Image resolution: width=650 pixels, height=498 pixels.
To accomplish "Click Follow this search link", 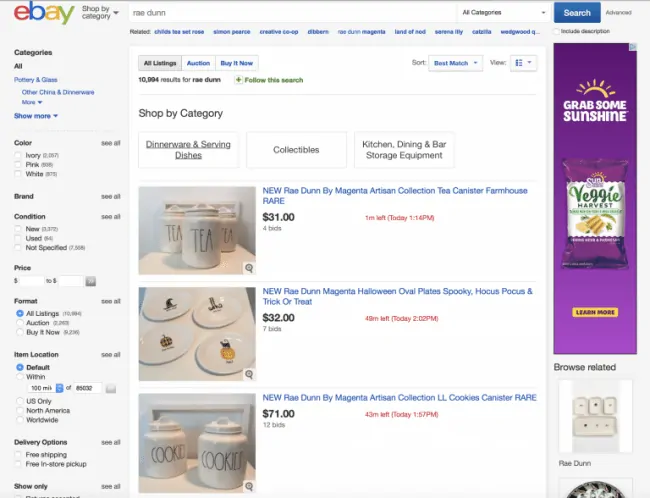I will [x=274, y=80].
